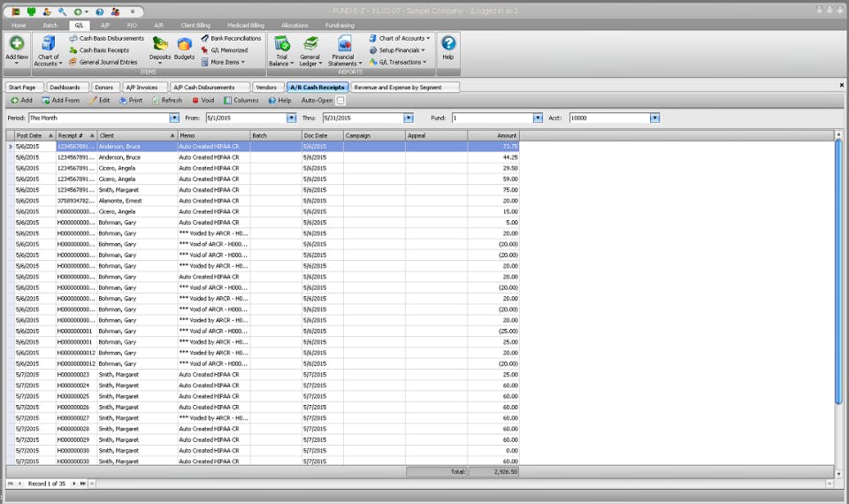Screen dimensions: 849x504
Task: Refresh the receipts grid
Action: pyautogui.click(x=167, y=101)
